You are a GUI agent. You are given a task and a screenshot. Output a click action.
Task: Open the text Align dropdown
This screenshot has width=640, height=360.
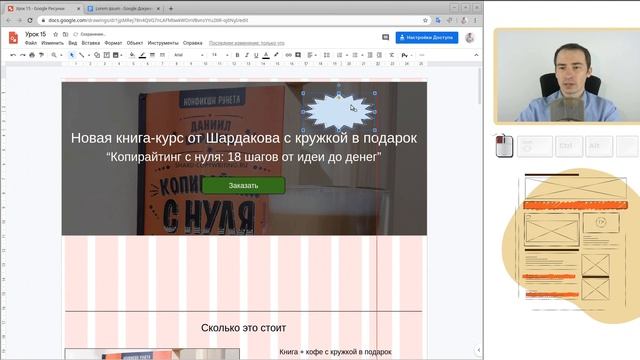coord(312,55)
